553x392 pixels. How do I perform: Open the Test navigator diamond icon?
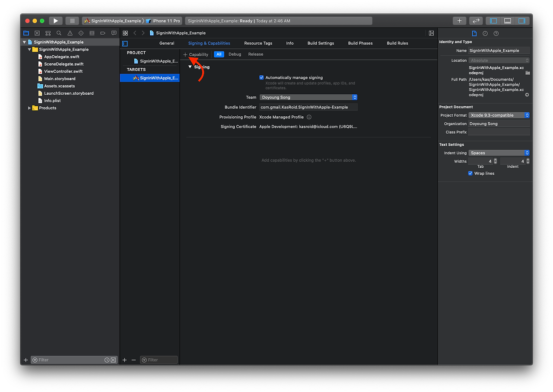(81, 33)
